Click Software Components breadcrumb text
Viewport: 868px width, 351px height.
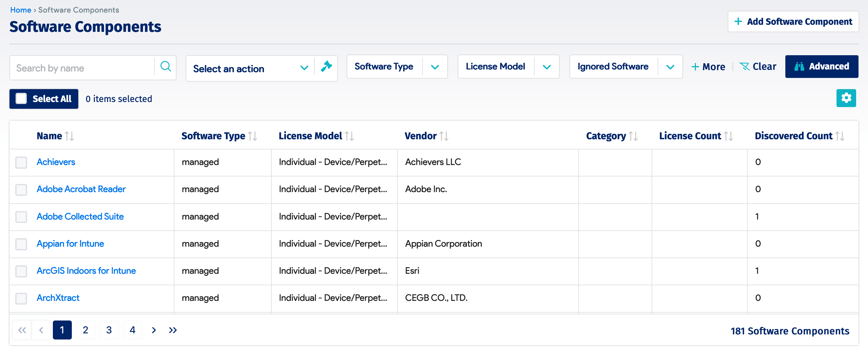(x=79, y=10)
